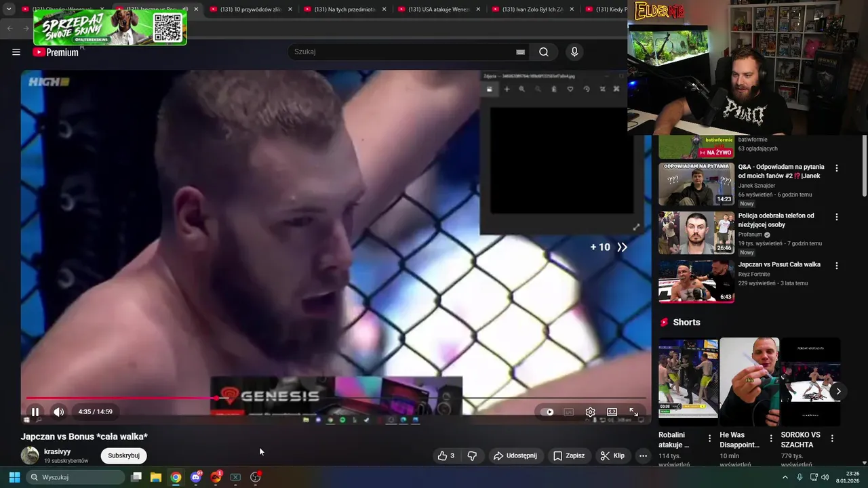Screen dimensions: 868x488
Task: Click the Policja odebrała video thumbnail
Action: click(696, 232)
